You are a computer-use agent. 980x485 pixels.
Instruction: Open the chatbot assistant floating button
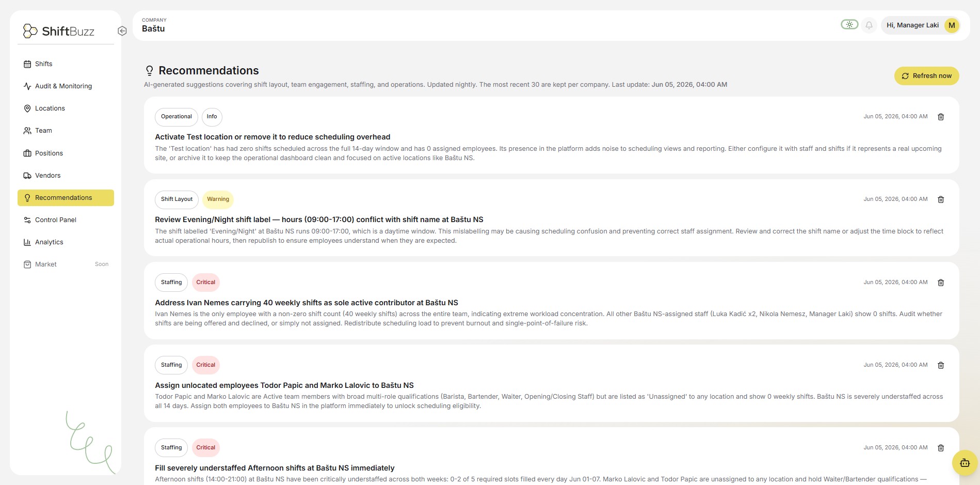click(x=965, y=463)
